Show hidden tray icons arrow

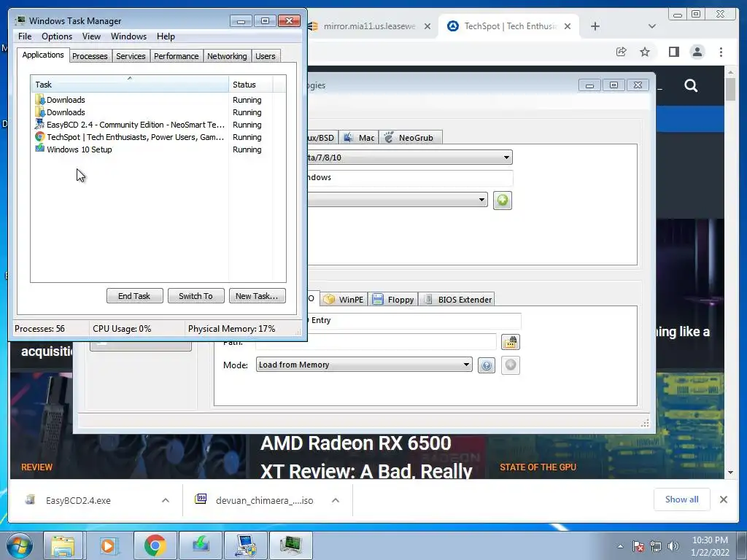[620, 546]
